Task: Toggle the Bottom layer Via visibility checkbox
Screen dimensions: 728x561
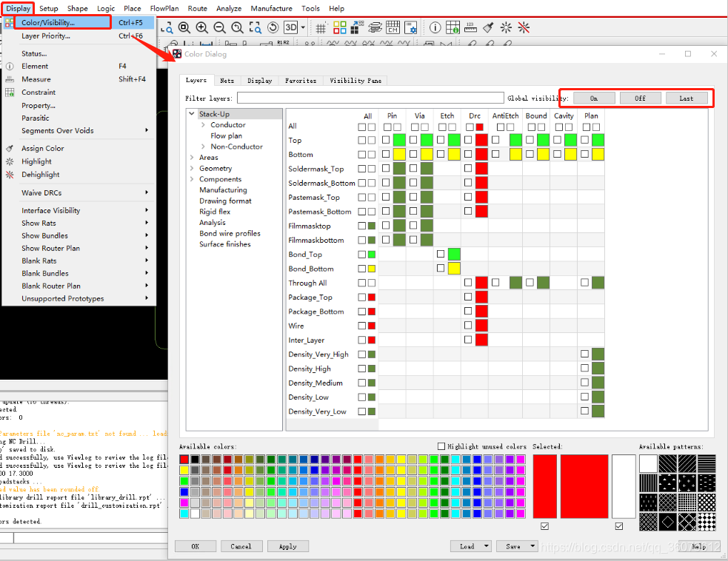Action: coord(413,154)
